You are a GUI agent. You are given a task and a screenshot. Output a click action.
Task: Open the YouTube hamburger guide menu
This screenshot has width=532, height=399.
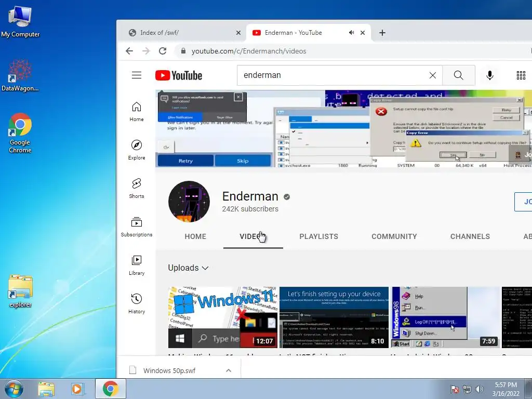(137, 75)
